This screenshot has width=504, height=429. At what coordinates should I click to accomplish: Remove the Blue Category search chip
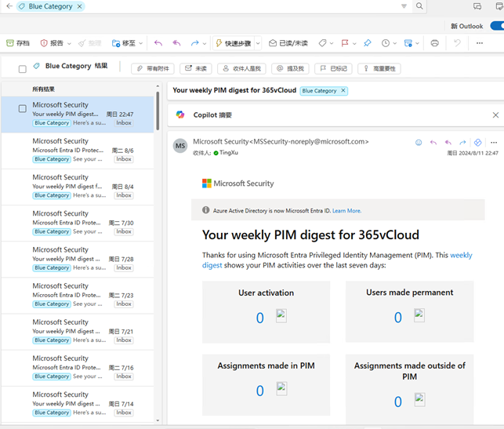79,6
